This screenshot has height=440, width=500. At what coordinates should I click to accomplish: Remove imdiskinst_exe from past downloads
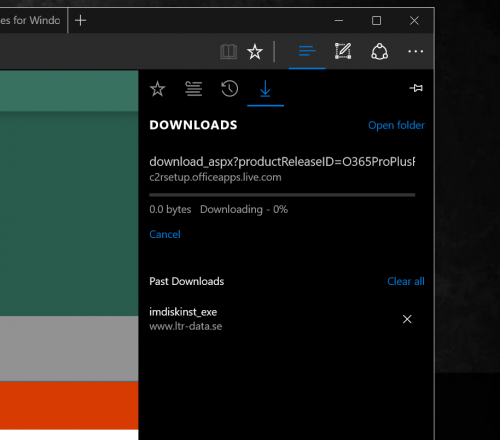coord(407,319)
